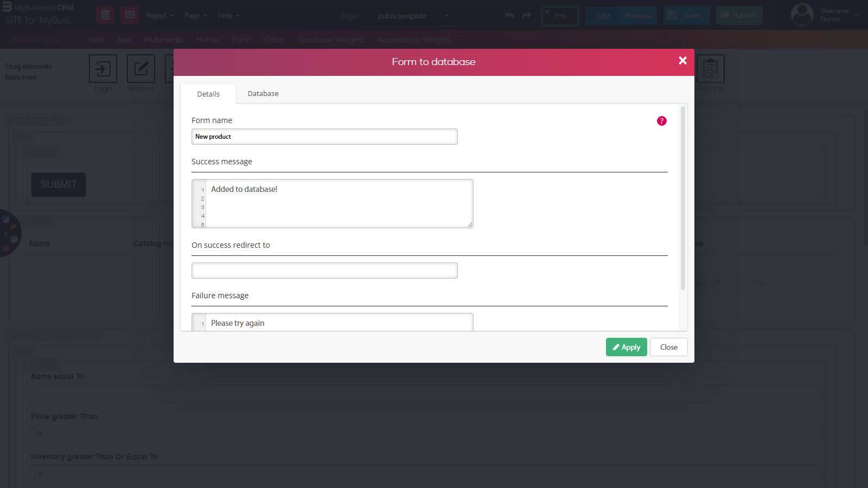Select the Text element type
This screenshot has height=488, width=868.
(124, 40)
